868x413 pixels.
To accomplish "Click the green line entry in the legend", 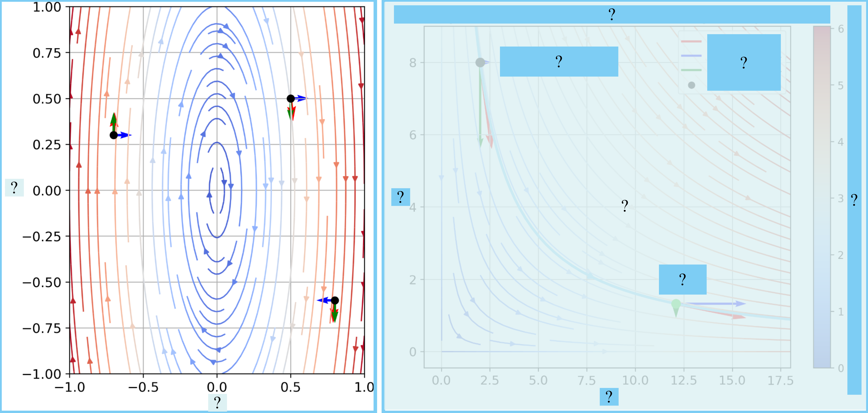I will click(x=691, y=70).
